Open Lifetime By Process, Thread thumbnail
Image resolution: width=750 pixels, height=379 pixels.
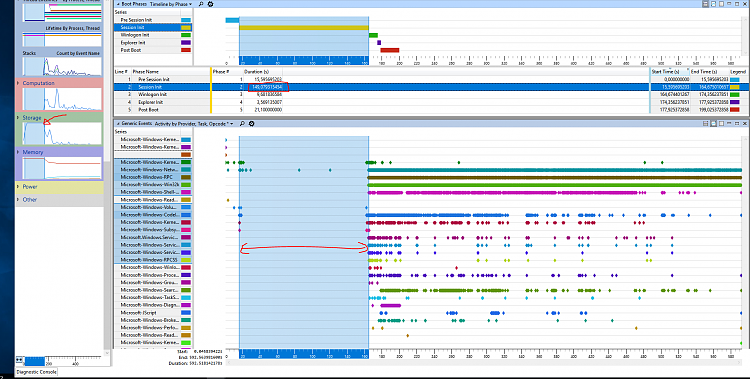point(62,39)
